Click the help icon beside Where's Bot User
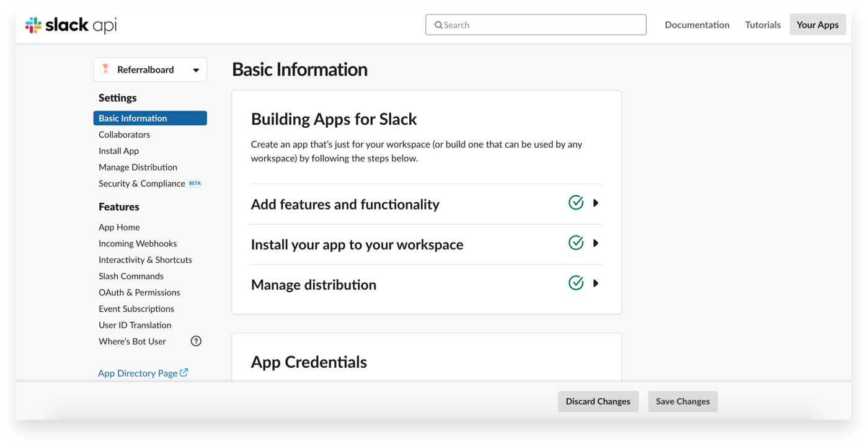Image resolution: width=868 pixels, height=446 pixels. click(x=196, y=341)
